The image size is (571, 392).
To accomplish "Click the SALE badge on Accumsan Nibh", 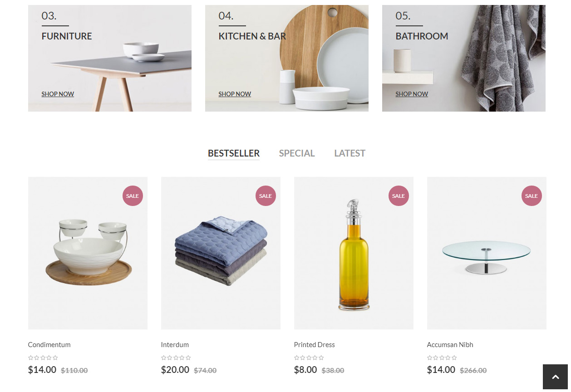I will [532, 196].
